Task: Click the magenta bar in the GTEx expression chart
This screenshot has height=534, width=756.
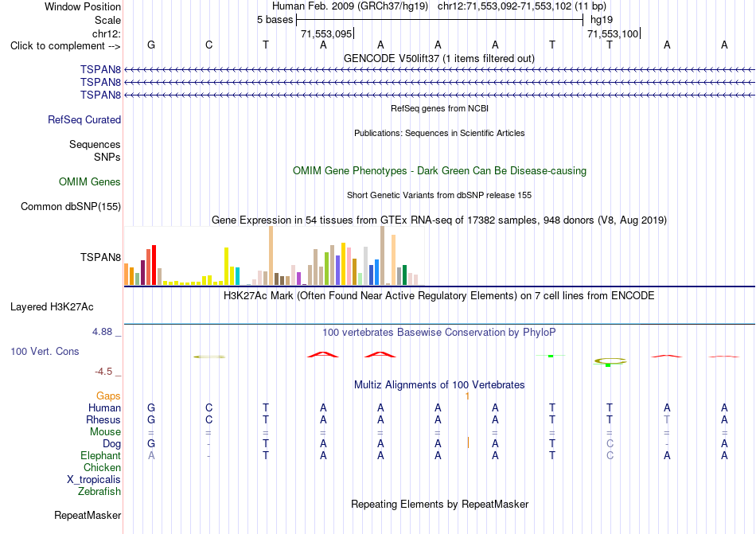Action: point(299,279)
